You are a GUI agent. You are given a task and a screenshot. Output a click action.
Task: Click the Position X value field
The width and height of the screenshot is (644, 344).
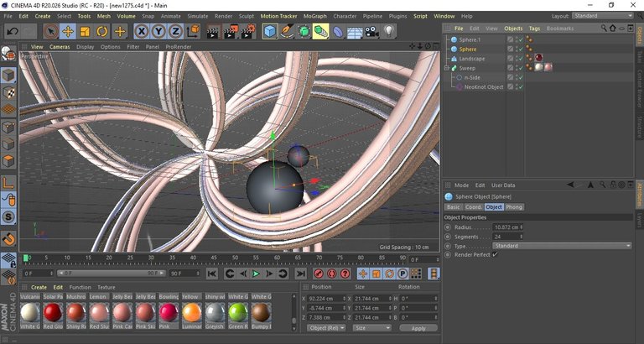(324, 299)
